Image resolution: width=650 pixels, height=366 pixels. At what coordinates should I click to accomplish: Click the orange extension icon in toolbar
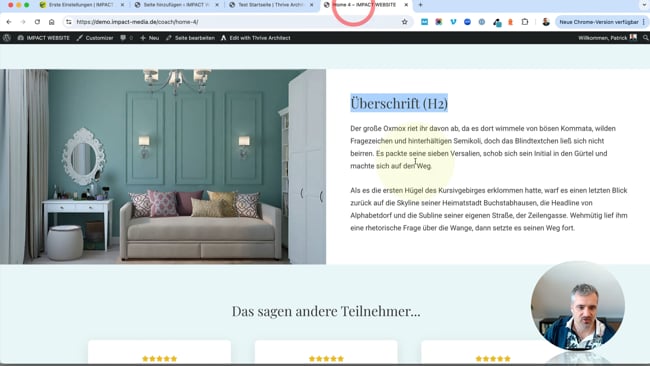(x=510, y=22)
